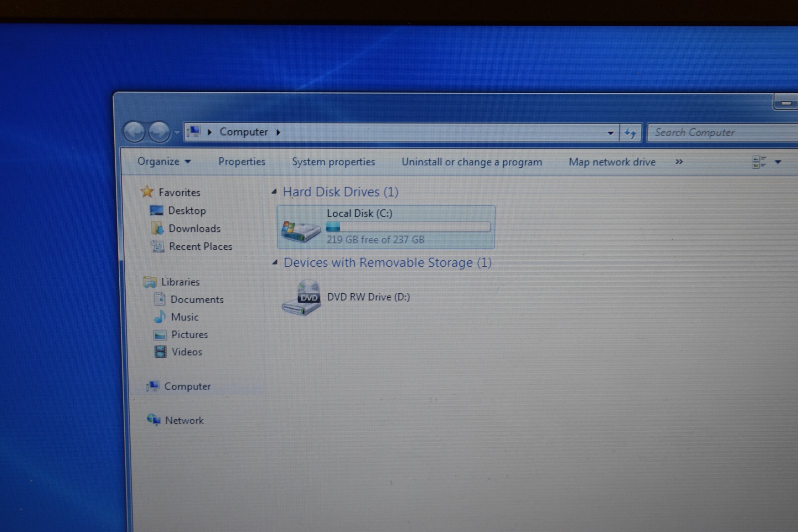Viewport: 798px width, 532px height.
Task: Click the Local Disk (C:) usage bar
Action: point(408,227)
